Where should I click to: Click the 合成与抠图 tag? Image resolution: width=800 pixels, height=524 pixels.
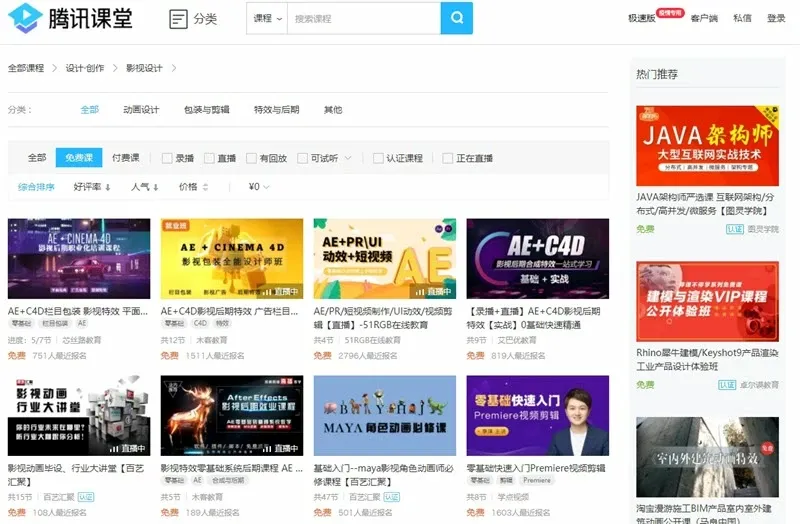tap(228, 480)
